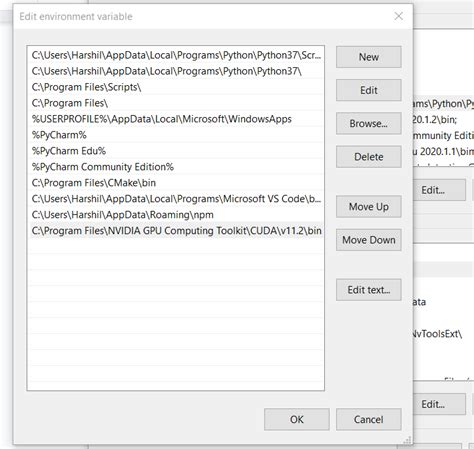Select the %PyCharm Edu% entry
Viewport: 474px width, 449px height.
tap(176, 151)
